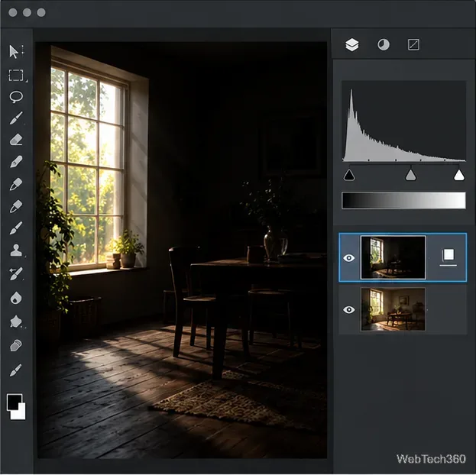Screen dimensions: 476x475
Task: Choose the brush tool just above the color swatches
Action: pyautogui.click(x=16, y=370)
